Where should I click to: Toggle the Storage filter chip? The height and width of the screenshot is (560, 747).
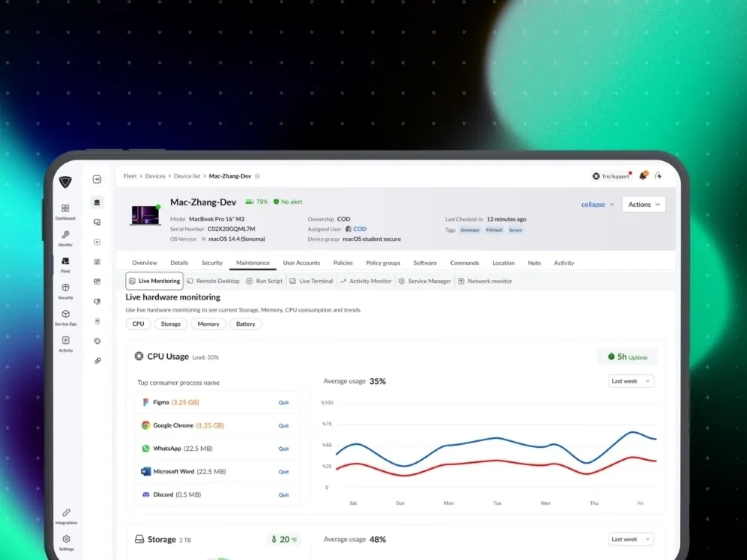(x=170, y=324)
